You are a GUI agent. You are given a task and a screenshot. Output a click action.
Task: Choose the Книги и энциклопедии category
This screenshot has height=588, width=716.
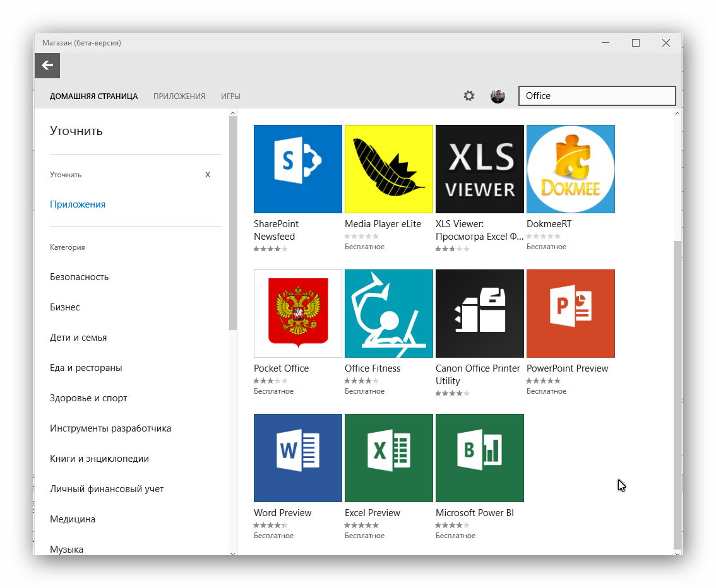pos(99,459)
